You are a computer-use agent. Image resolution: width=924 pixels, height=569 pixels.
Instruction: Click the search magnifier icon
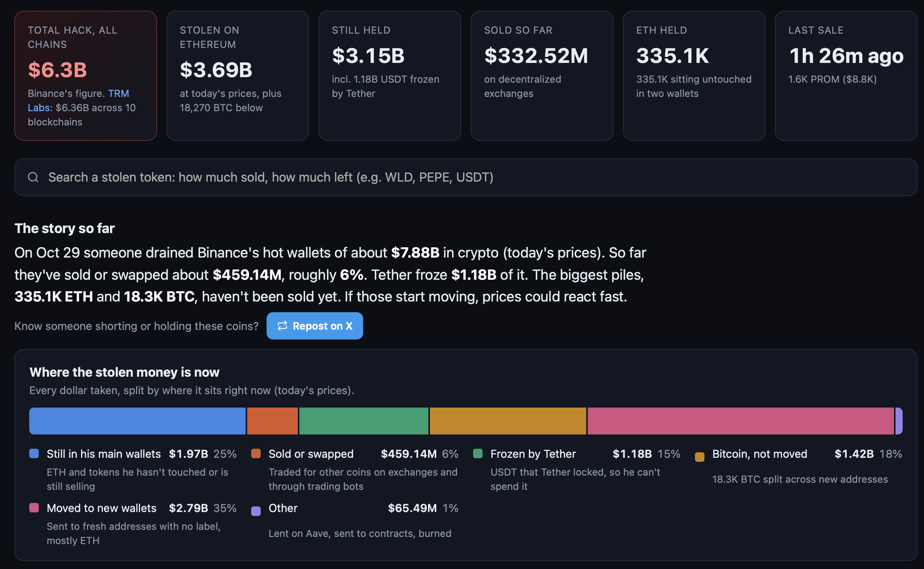pyautogui.click(x=33, y=177)
